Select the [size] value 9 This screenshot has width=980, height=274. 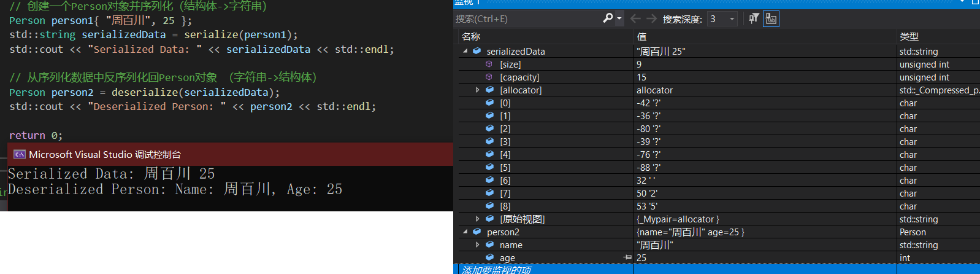(639, 65)
